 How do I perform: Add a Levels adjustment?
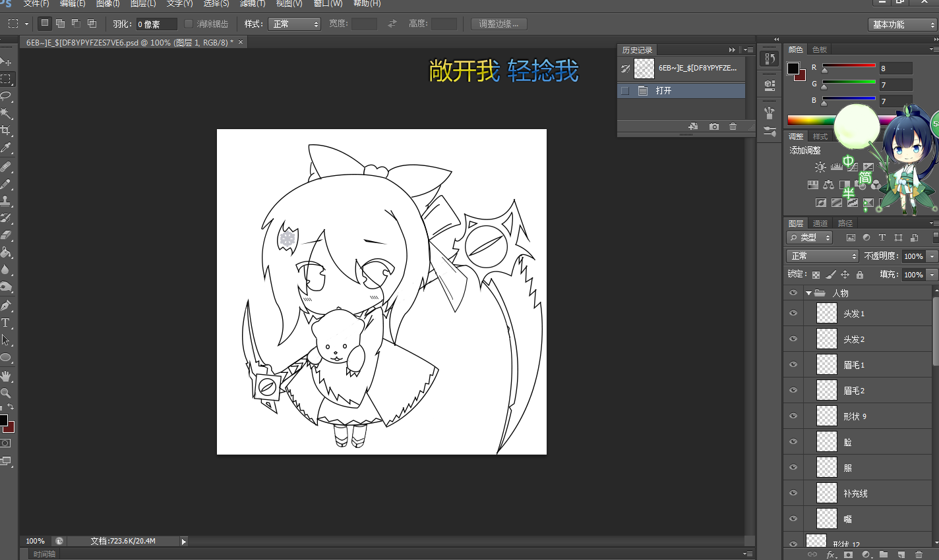836,167
